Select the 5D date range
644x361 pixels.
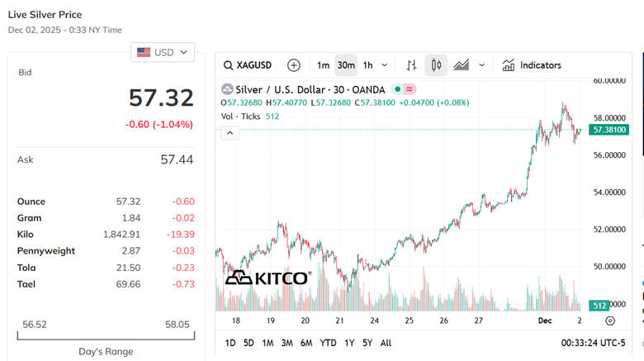tap(249, 343)
